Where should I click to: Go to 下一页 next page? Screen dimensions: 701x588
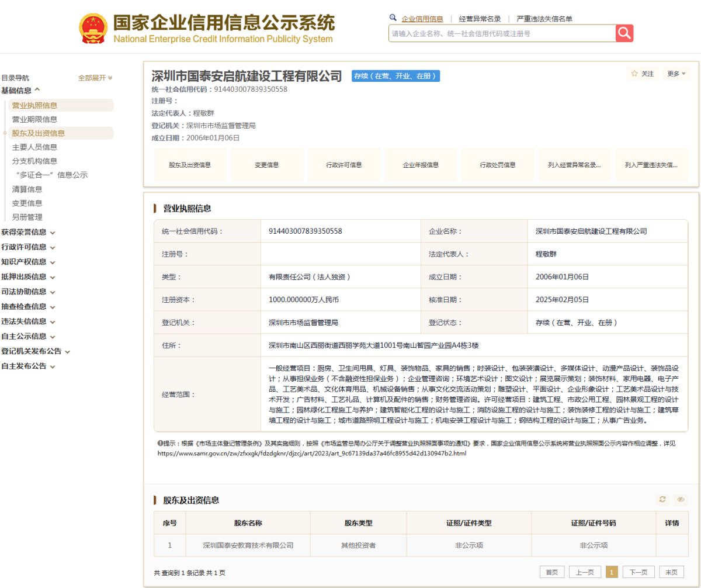pos(638,572)
